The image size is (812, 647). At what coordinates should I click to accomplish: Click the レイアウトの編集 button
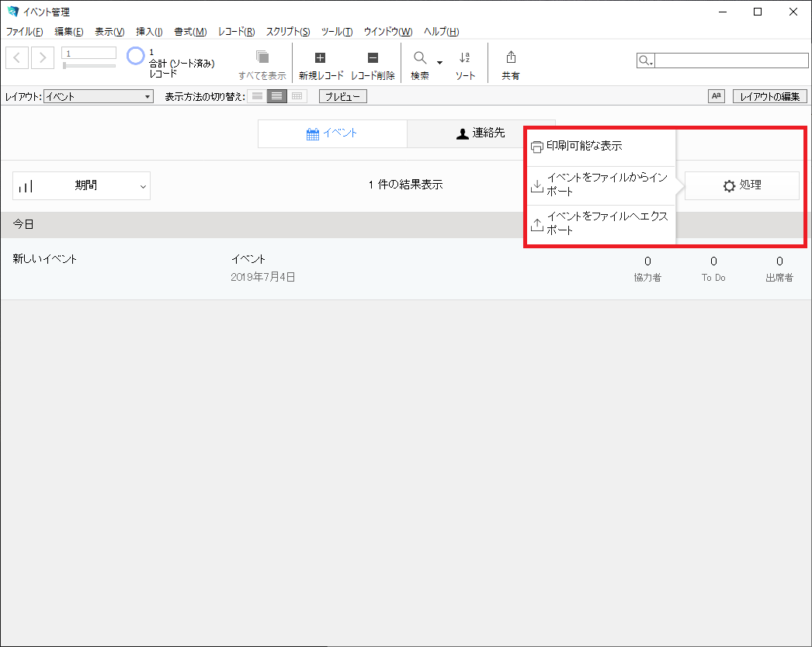tap(769, 95)
